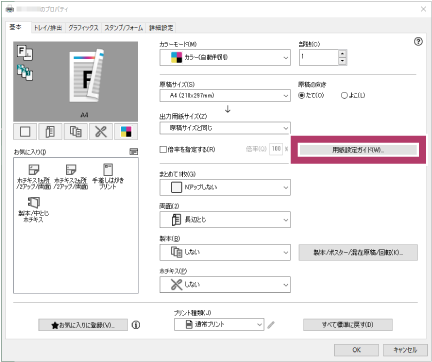Image resolution: width=432 pixels, height=362 pixels.
Task: Click the OK button
Action: 356,350
